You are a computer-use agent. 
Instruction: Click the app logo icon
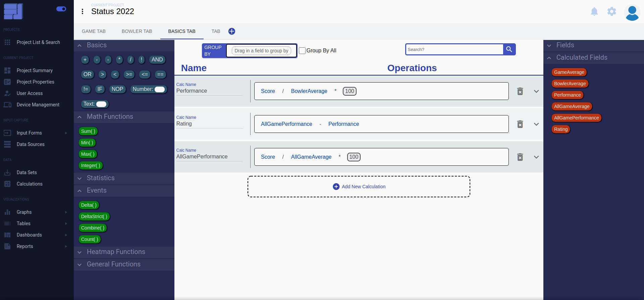coord(13,11)
